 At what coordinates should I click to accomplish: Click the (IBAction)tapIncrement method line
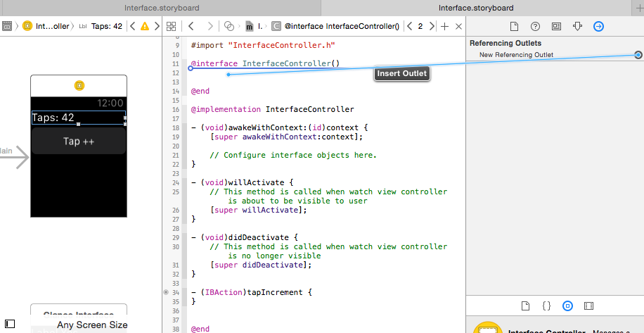point(252,292)
